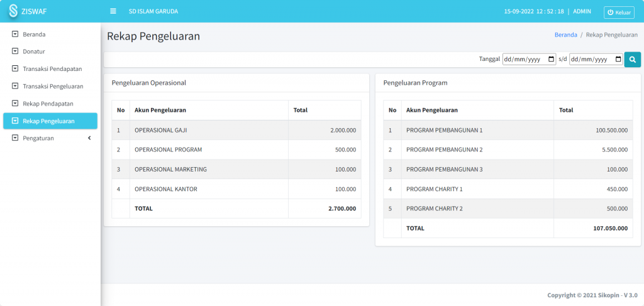This screenshot has width=644, height=306.
Task: Open Rekap Pendapatan menu item
Action: click(x=50, y=104)
